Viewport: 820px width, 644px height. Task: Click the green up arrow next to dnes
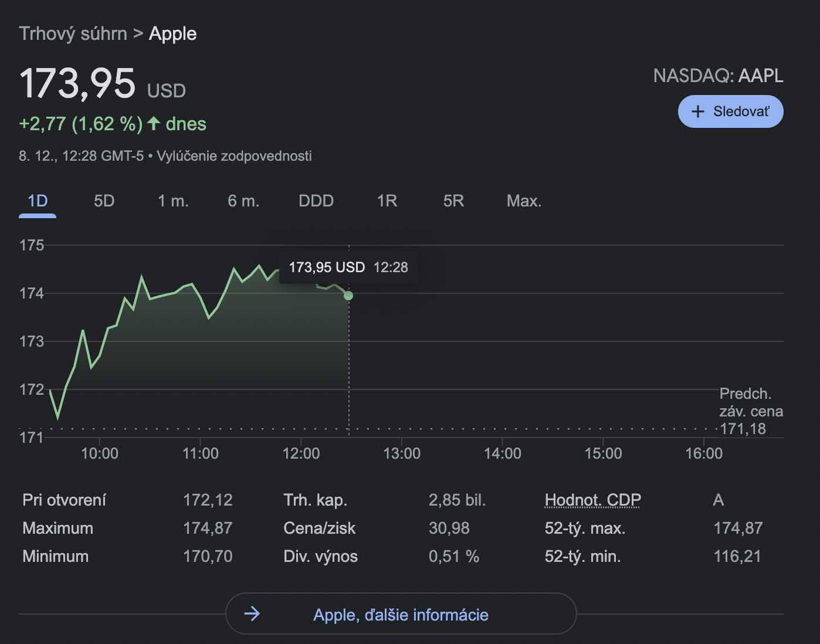pos(154,123)
